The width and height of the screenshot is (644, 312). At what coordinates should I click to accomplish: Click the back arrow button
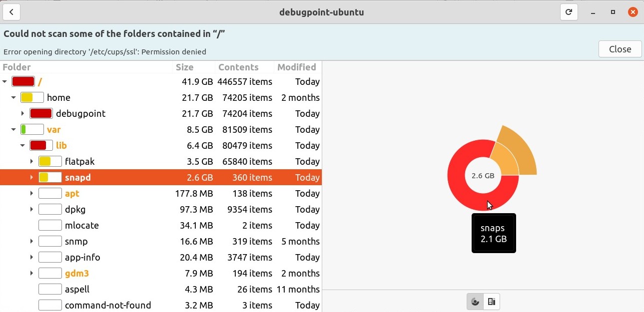[11, 12]
